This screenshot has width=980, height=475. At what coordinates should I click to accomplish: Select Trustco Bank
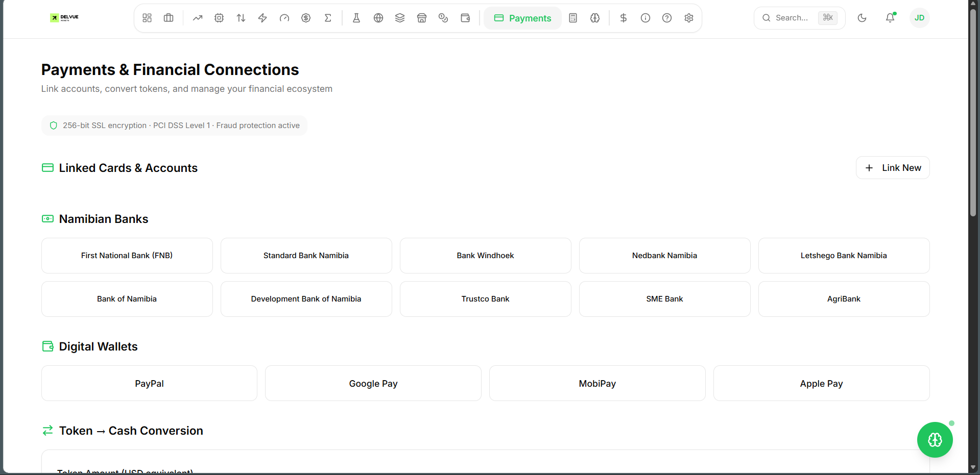click(x=486, y=299)
